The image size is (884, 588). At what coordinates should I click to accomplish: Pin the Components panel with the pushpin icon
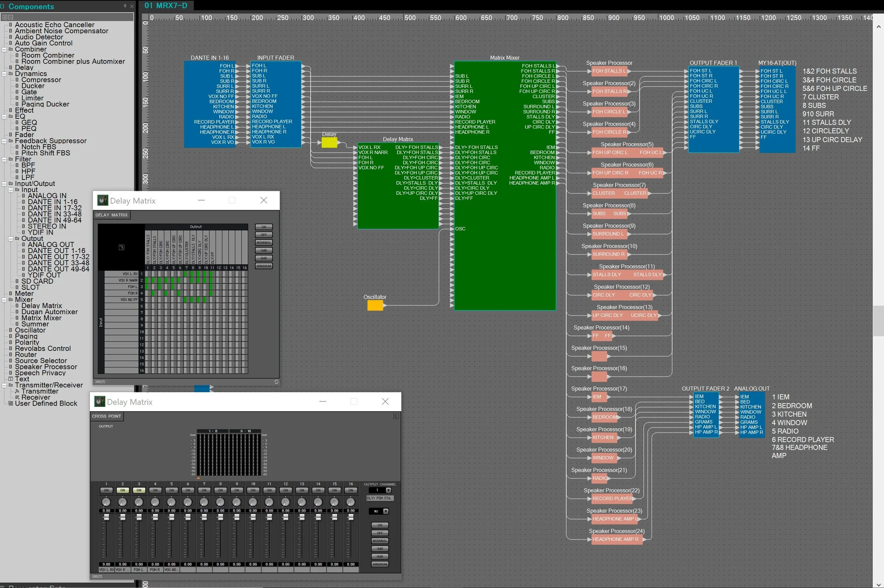[x=125, y=6]
